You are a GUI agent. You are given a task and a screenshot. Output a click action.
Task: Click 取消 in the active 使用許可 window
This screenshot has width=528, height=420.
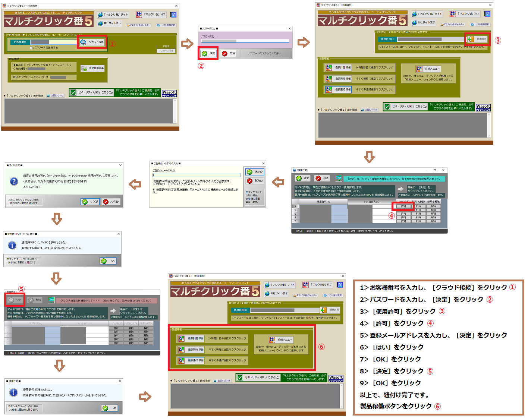[x=322, y=178]
